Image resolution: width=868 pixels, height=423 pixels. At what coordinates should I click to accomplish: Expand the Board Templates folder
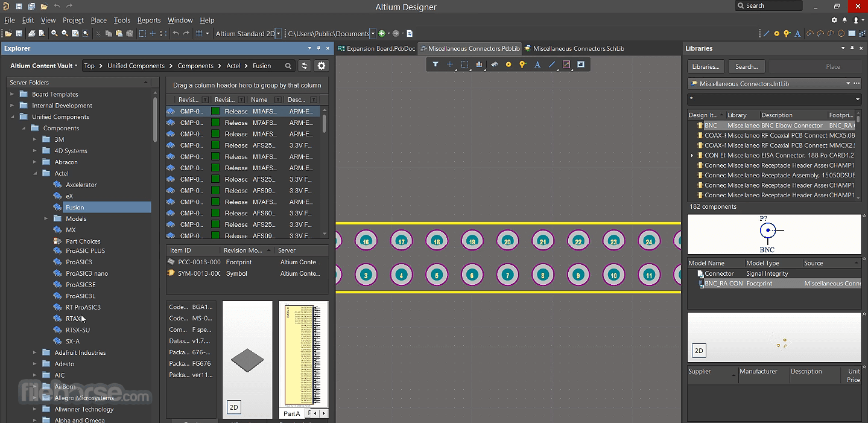pos(12,94)
